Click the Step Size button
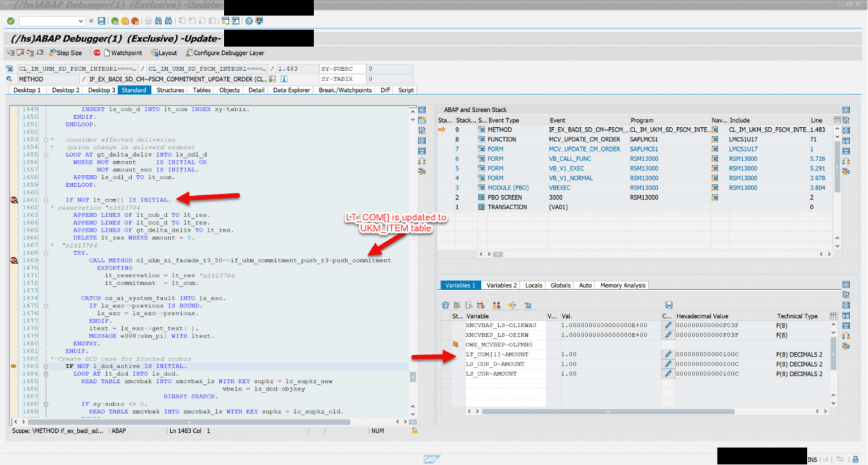 66,53
